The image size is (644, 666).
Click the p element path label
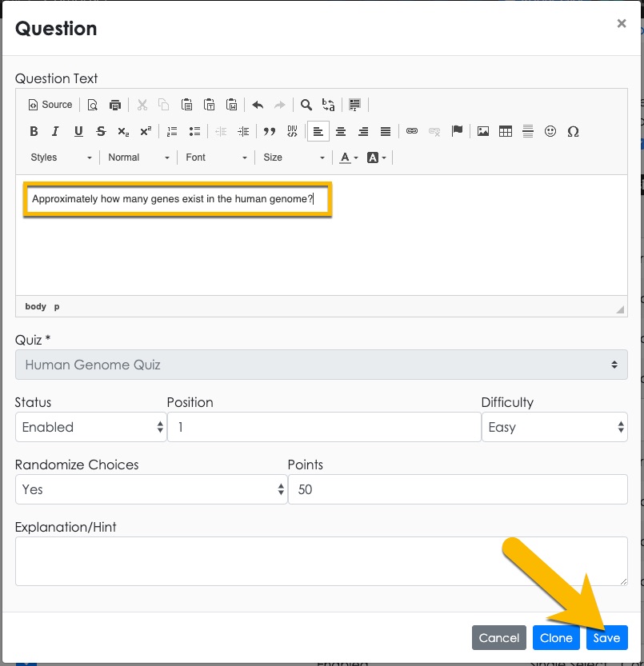57,306
